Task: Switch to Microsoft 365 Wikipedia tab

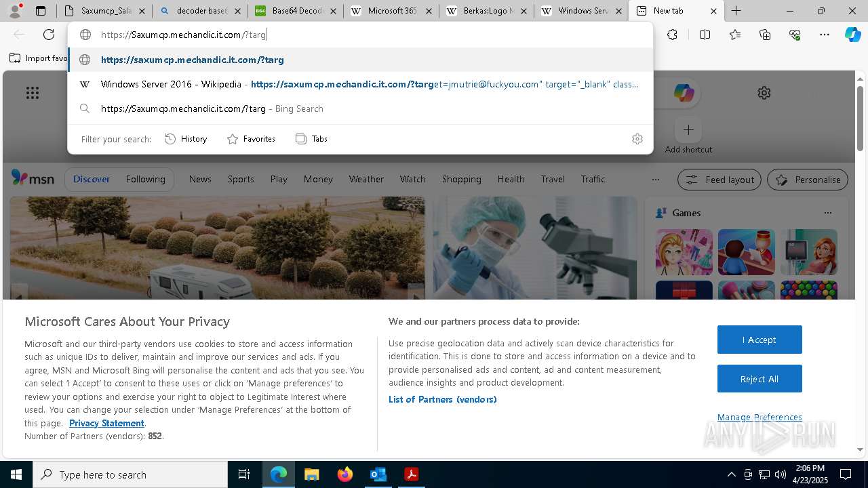Action: [x=391, y=11]
